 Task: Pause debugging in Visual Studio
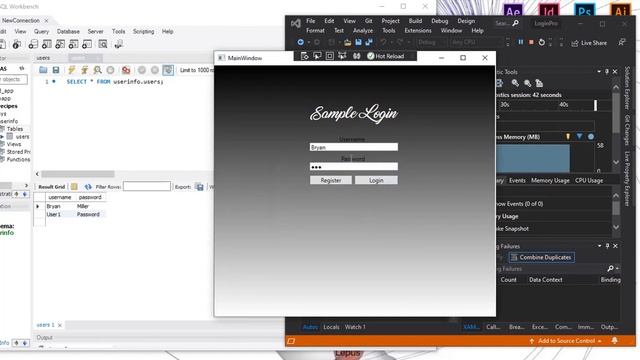(x=520, y=42)
